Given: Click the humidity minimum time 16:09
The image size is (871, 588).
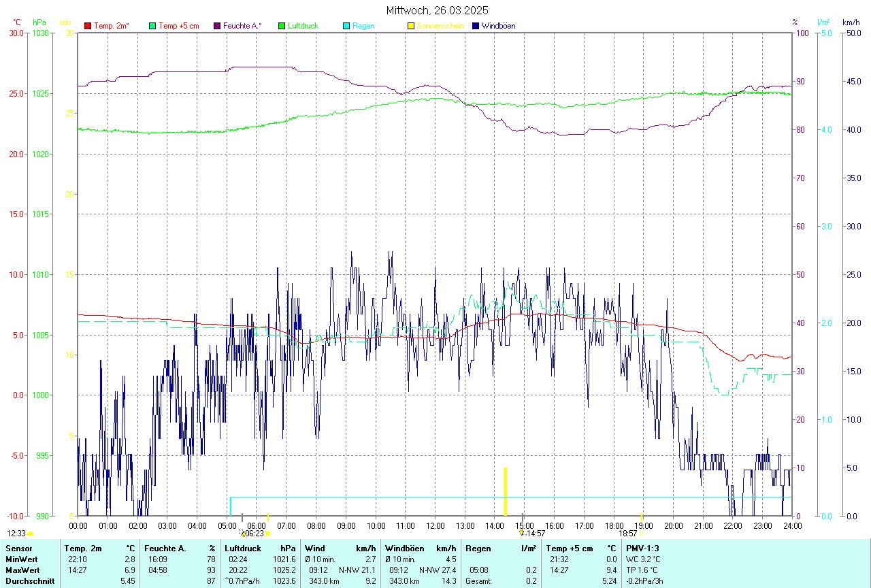Looking at the screenshot, I should pyautogui.click(x=158, y=559).
